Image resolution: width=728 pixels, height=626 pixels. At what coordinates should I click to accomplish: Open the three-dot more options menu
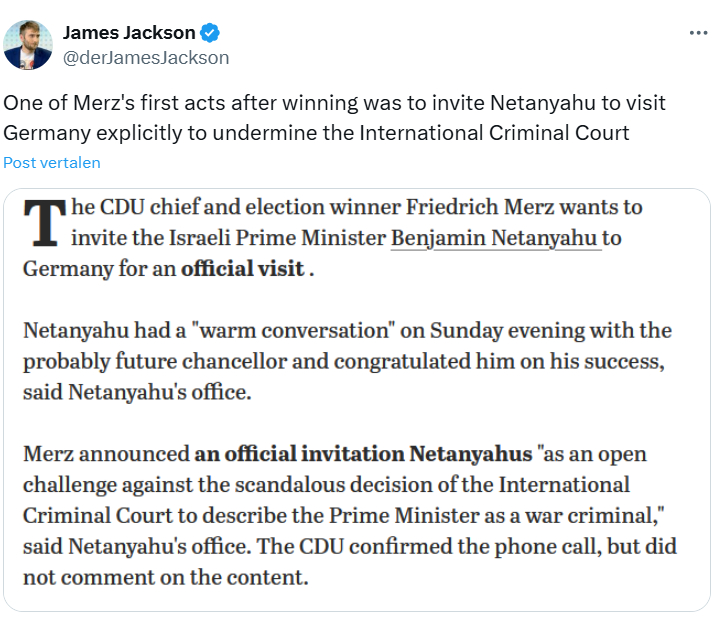click(x=698, y=33)
